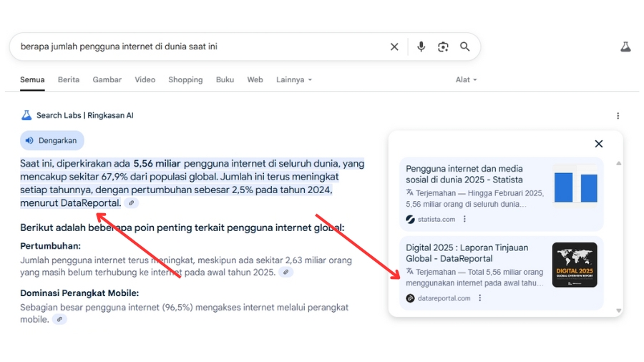Switch to the Web tab

(255, 79)
